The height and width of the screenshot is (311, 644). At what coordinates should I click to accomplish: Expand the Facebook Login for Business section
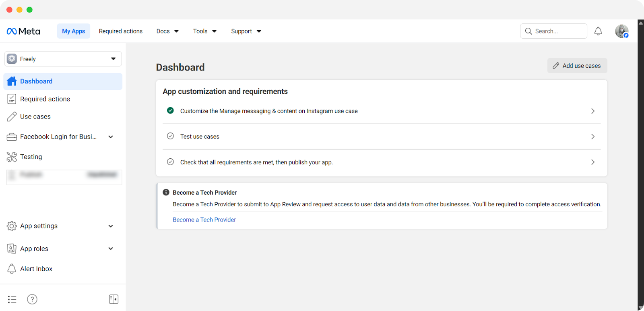point(111,137)
